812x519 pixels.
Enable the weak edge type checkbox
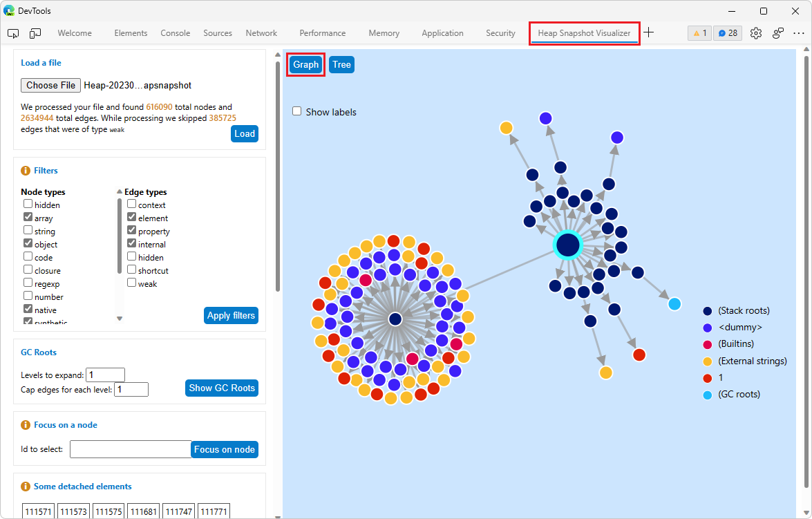click(131, 283)
